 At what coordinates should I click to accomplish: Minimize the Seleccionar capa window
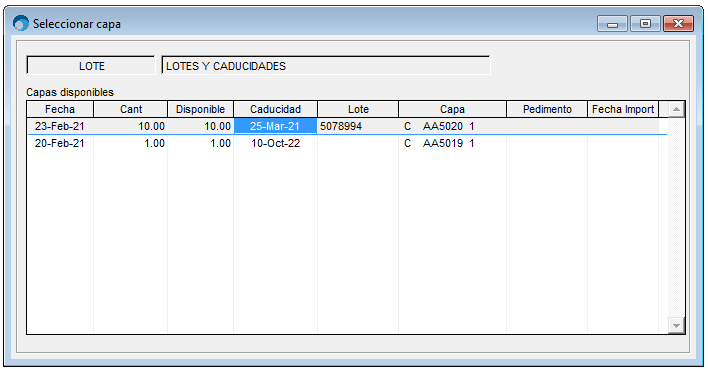(x=612, y=23)
